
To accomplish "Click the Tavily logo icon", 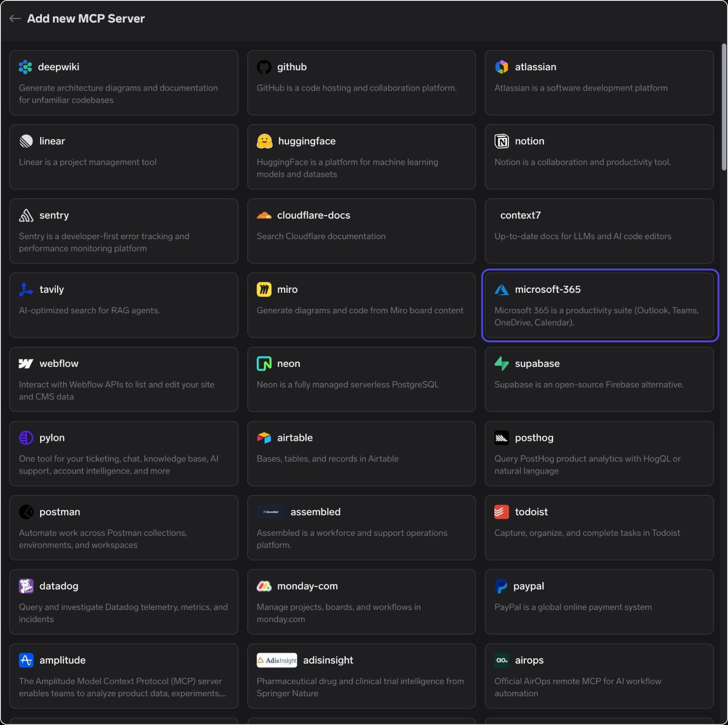I will [x=26, y=289].
